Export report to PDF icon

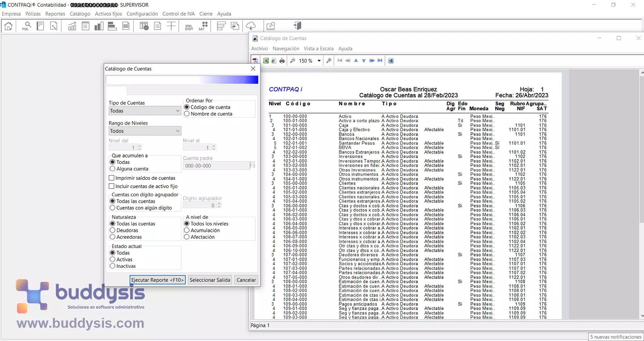coord(255,61)
